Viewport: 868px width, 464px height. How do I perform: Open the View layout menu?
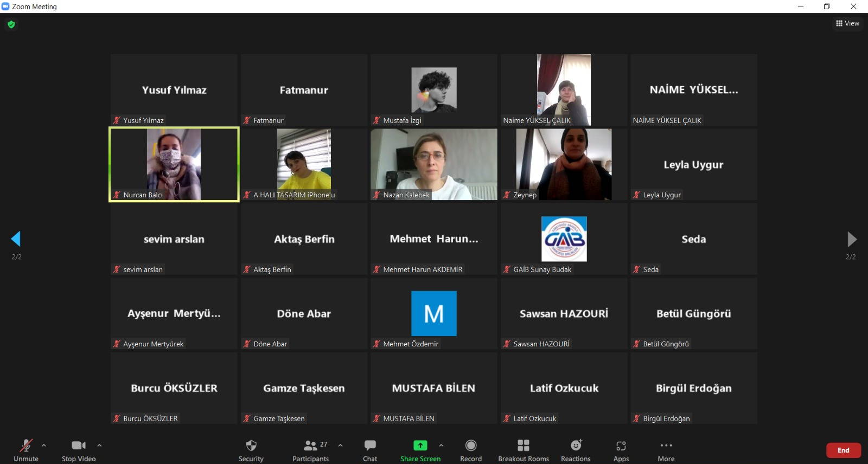click(x=847, y=23)
